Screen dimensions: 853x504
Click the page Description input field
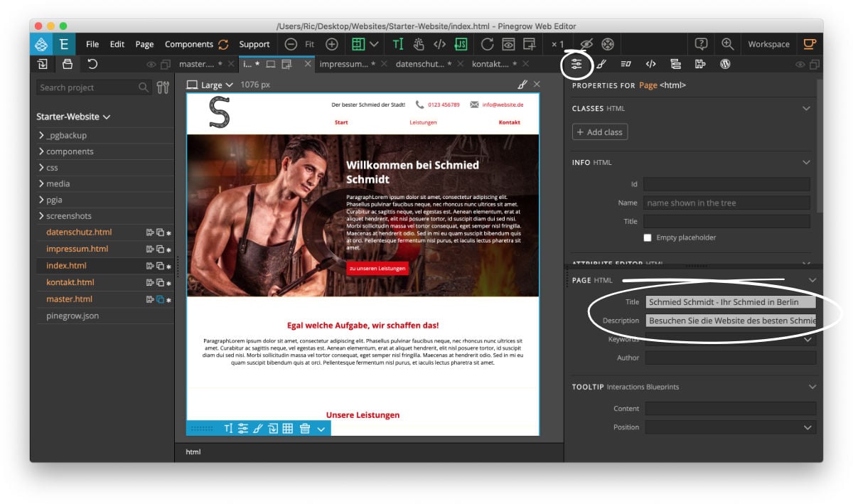pos(730,321)
